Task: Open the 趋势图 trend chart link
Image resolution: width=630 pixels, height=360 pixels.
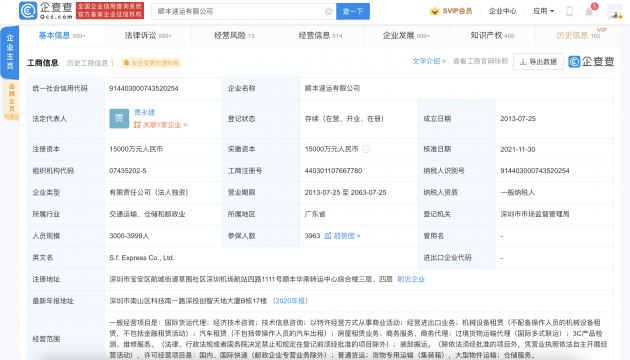Action: click(x=342, y=236)
